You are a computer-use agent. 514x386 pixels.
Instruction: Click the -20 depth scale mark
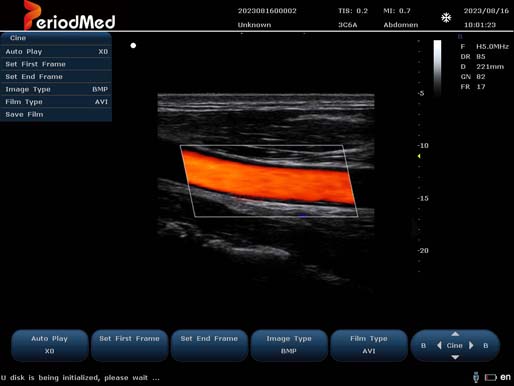[x=423, y=251]
